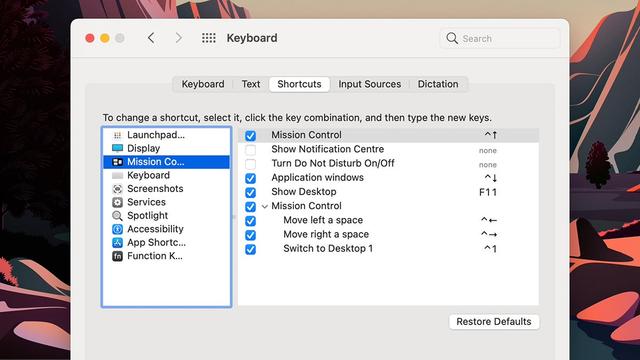Choose the Display category icon
The height and width of the screenshot is (360, 640).
(x=117, y=148)
